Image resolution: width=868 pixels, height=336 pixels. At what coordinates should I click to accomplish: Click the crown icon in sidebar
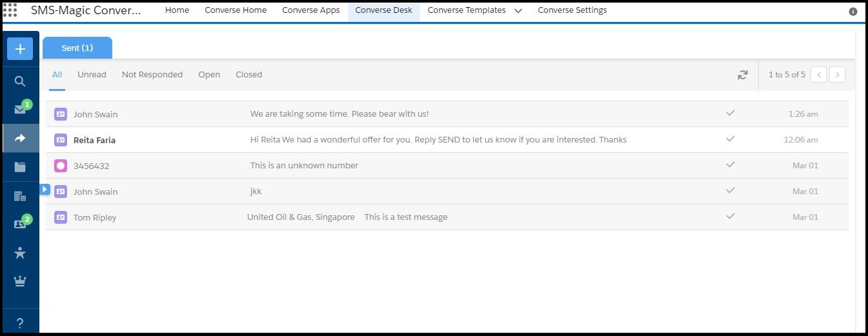point(20,281)
